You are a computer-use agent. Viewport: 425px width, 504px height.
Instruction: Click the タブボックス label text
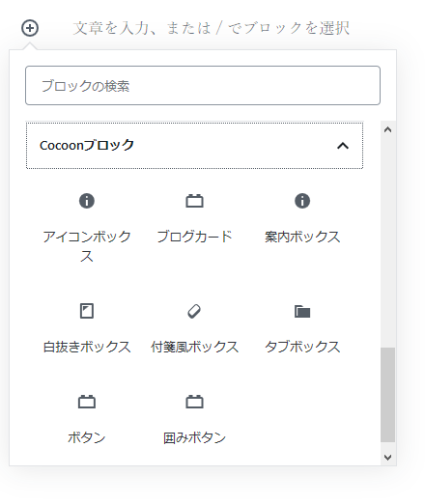coord(302,347)
